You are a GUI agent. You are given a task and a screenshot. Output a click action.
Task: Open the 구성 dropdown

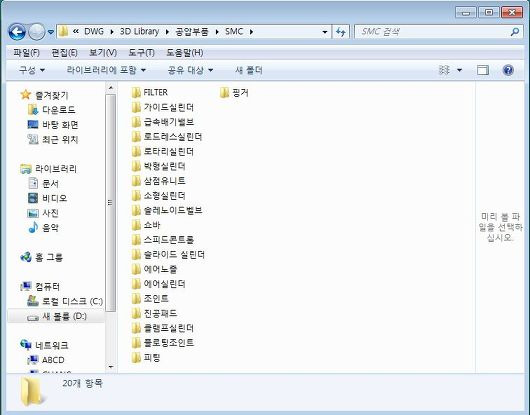(x=32, y=70)
